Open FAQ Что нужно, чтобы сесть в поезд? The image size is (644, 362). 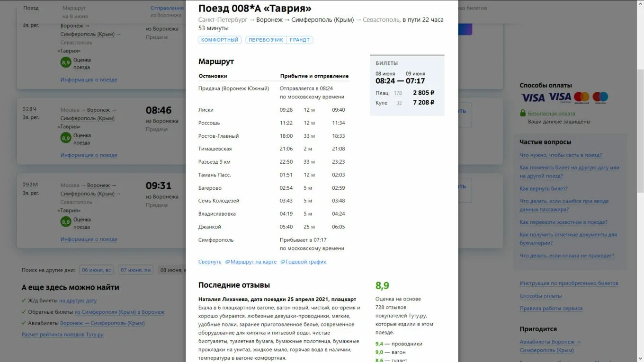click(x=561, y=155)
